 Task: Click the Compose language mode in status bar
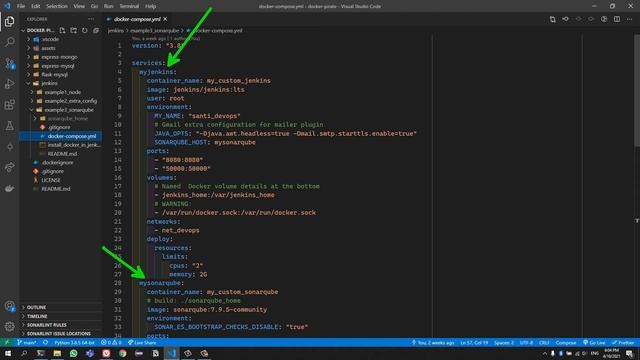[x=566, y=342]
